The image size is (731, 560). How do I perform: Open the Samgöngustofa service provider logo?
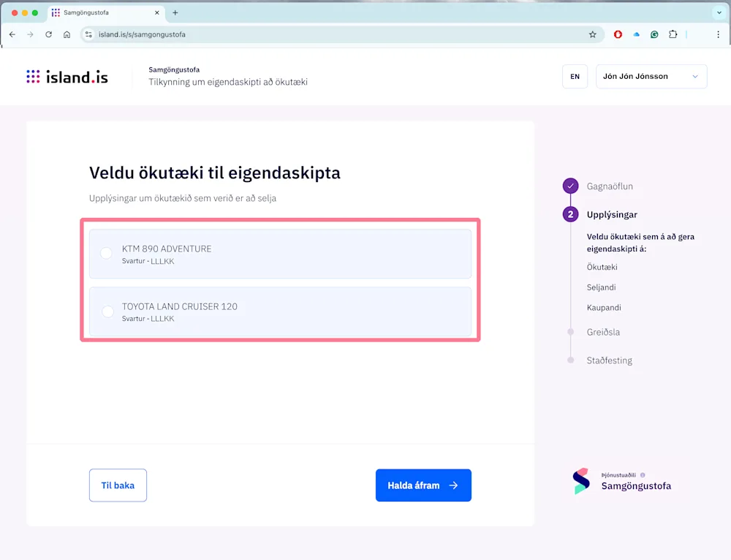tap(582, 481)
